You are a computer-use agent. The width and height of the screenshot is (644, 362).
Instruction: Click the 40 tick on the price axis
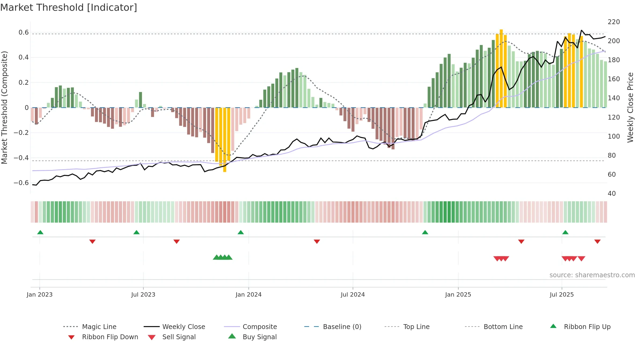pos(612,194)
